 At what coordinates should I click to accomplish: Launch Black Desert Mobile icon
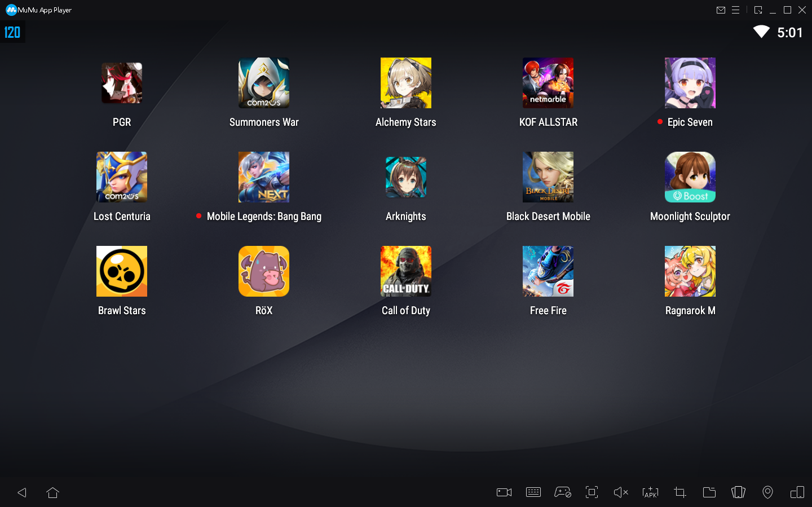(x=548, y=177)
